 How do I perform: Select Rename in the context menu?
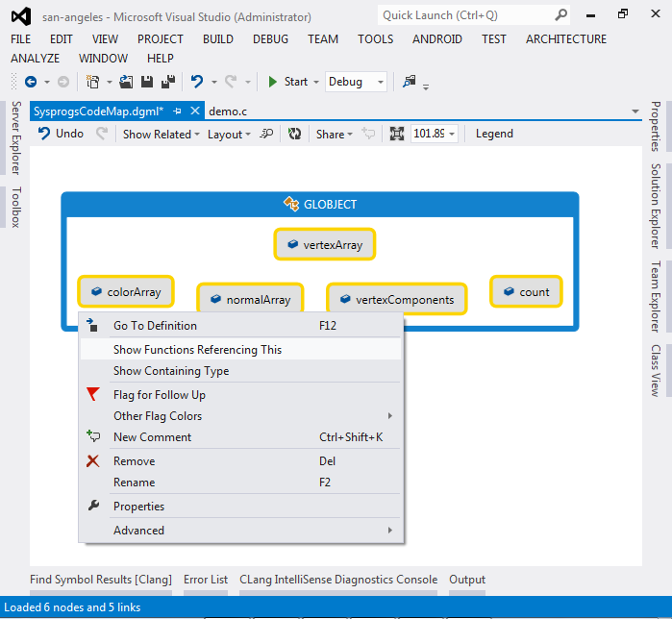click(241, 482)
